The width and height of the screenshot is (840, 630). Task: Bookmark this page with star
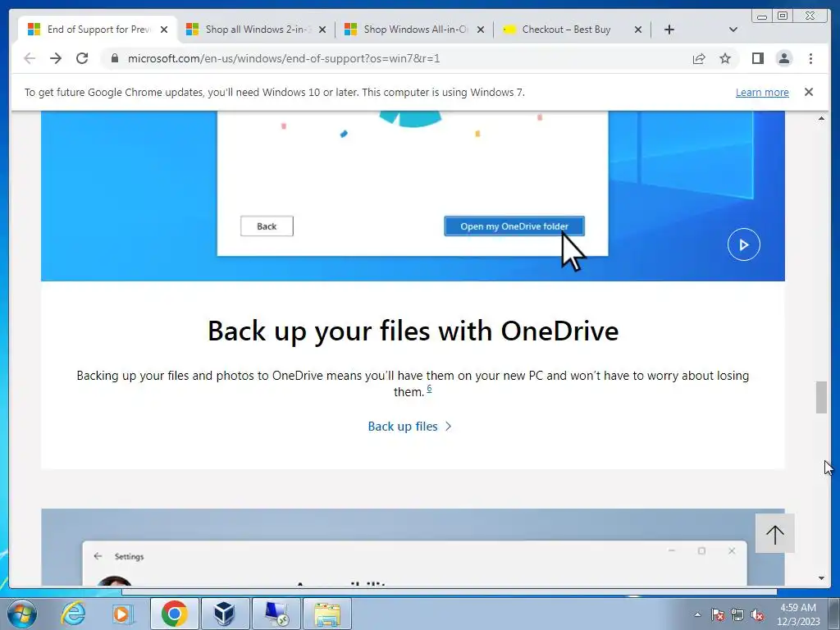point(725,58)
